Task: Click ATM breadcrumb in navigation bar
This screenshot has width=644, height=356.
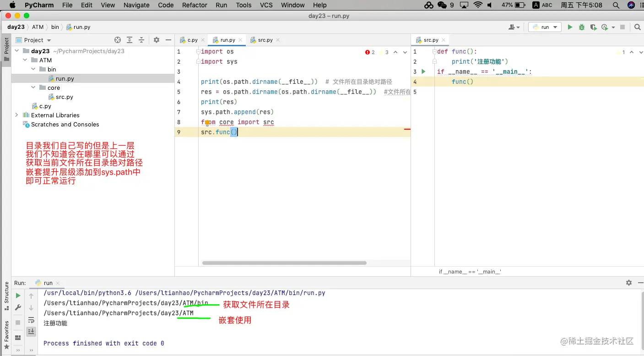Action: 38,27
